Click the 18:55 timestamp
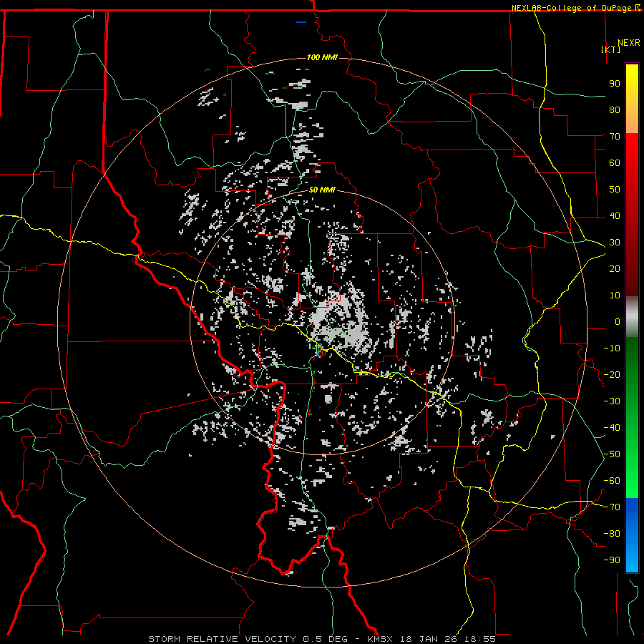 pyautogui.click(x=479, y=639)
